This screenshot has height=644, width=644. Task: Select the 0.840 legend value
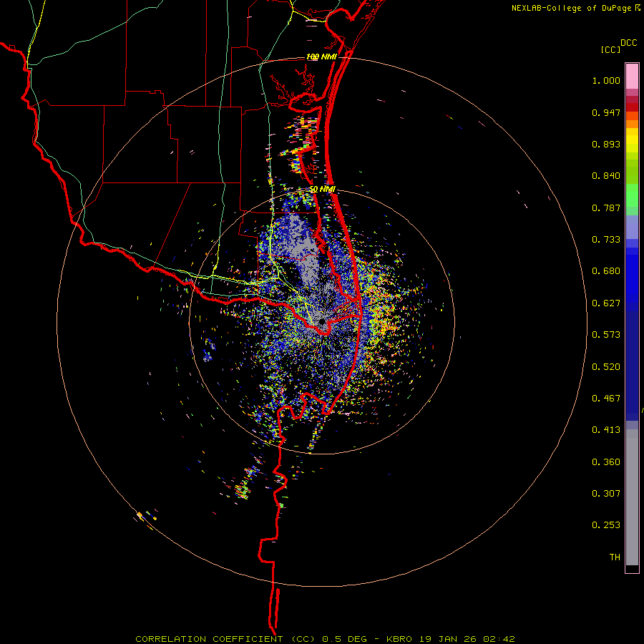click(606, 176)
